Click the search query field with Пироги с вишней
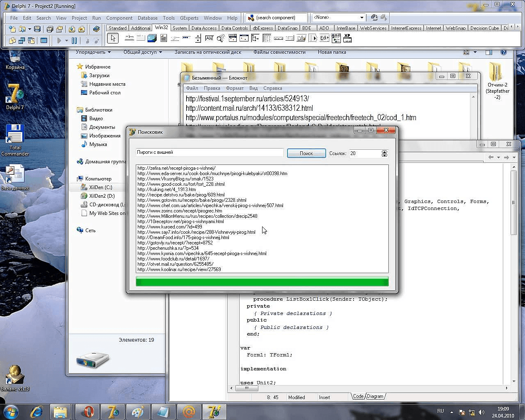Viewport: 525px width, 420px height. [x=210, y=153]
